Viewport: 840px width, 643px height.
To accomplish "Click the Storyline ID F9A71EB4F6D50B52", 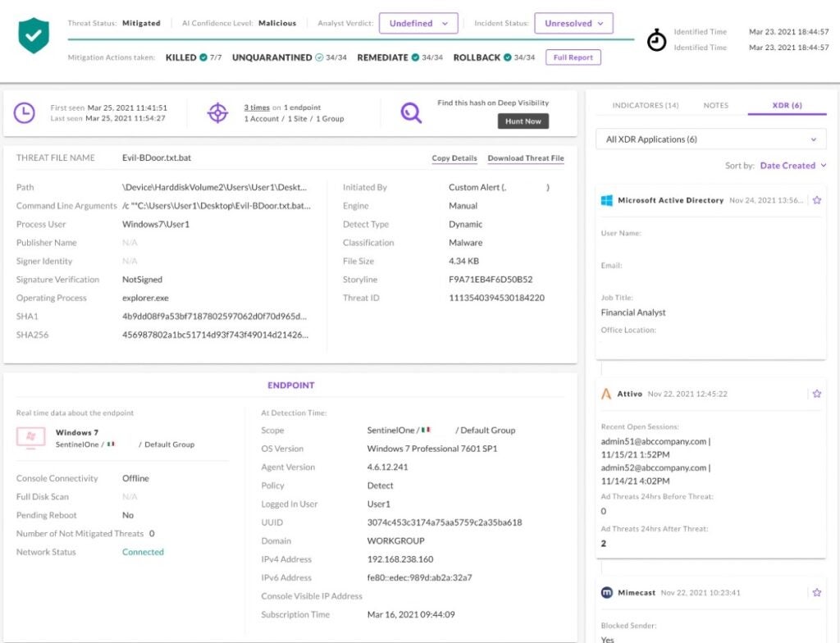I will [491, 280].
